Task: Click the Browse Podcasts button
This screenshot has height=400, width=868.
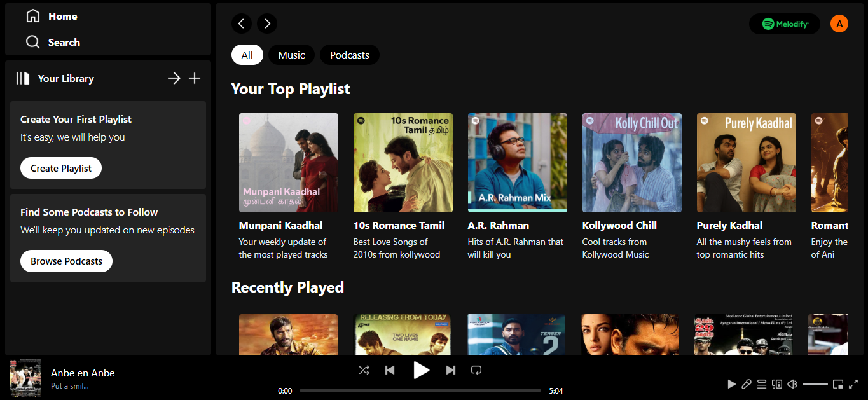Action: 66,261
